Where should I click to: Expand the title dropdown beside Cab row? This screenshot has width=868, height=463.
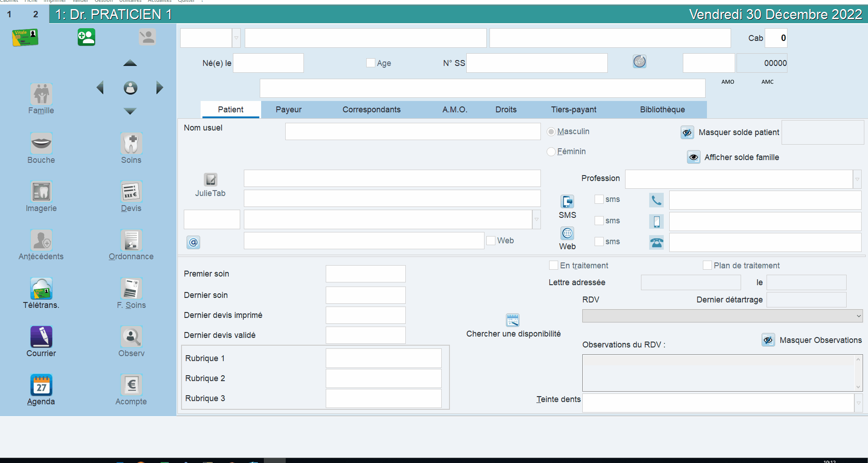pos(236,38)
